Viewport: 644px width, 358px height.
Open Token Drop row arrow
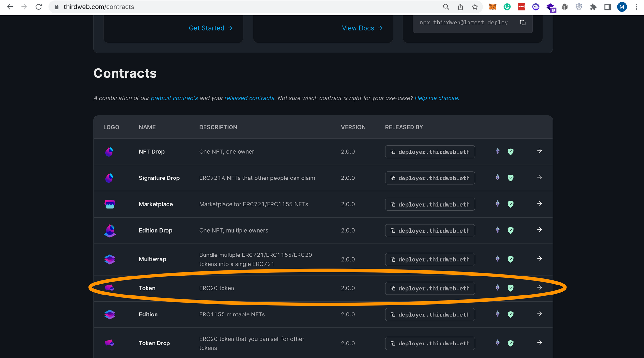[x=539, y=343]
